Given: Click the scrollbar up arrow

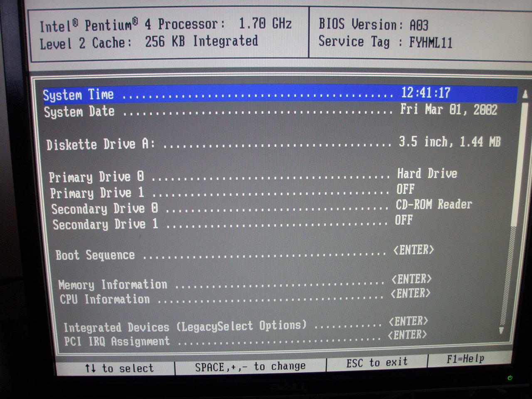Looking at the screenshot, I should click(x=525, y=94).
